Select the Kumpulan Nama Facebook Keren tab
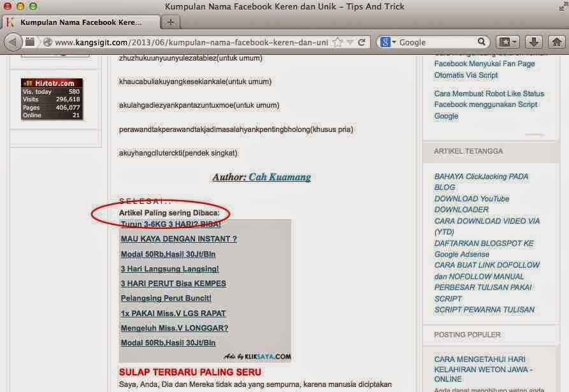 (80, 22)
